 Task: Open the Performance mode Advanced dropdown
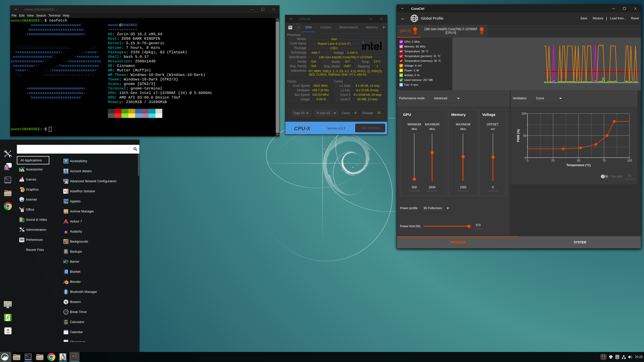pyautogui.click(x=447, y=99)
